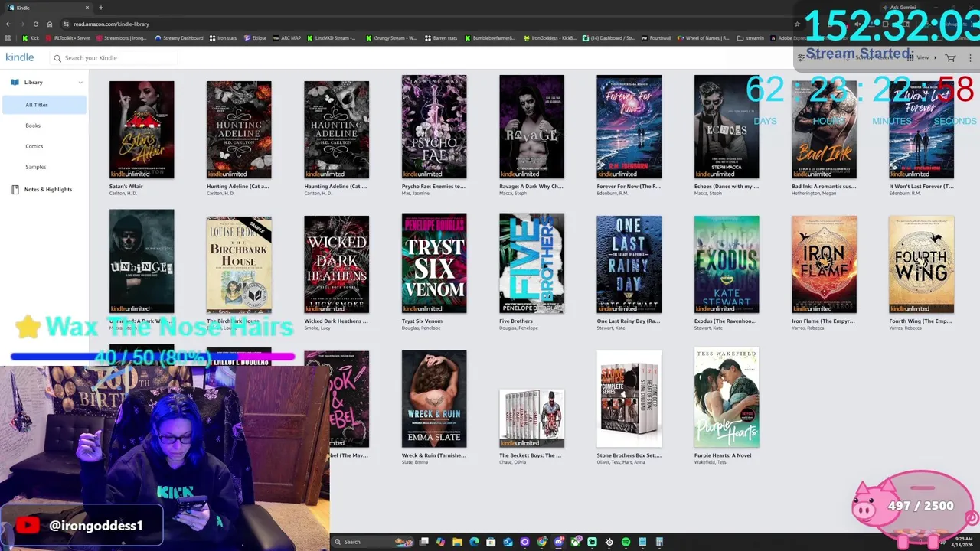Screen dimensions: 980x551
Task: Open the IRLToolkit + Server bookmark
Action: pyautogui.click(x=68, y=38)
